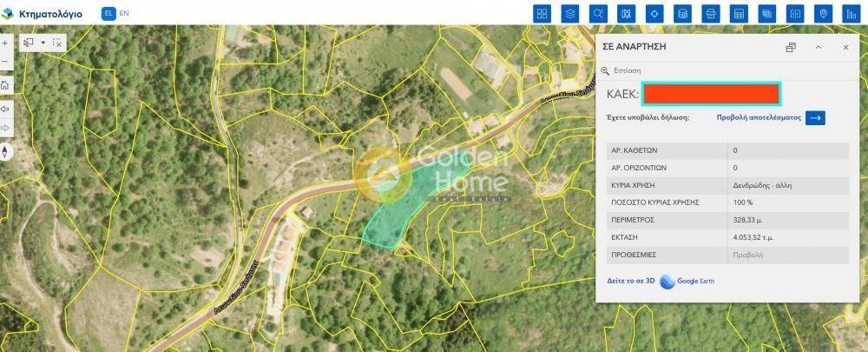The height and width of the screenshot is (352, 868).
Task: Switch language to EN
Action: (x=124, y=13)
